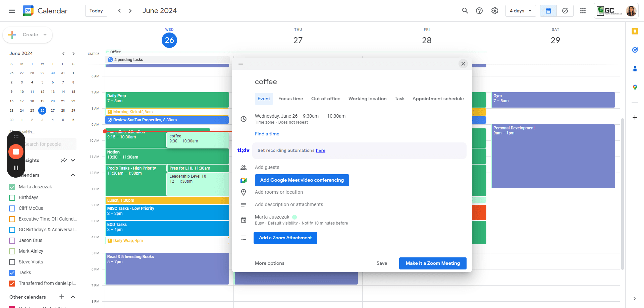Open Google Keep in side panel
644x308 pixels.
click(635, 31)
